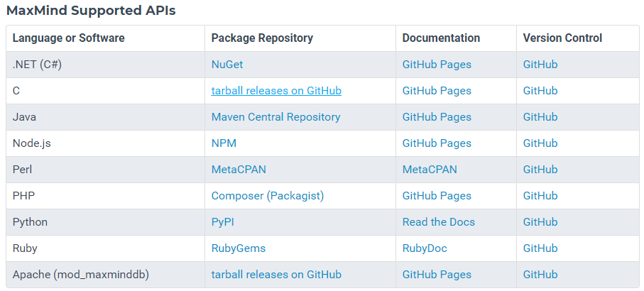Open GitHub Pages documentation for Java
The image size is (644, 291).
tap(437, 117)
